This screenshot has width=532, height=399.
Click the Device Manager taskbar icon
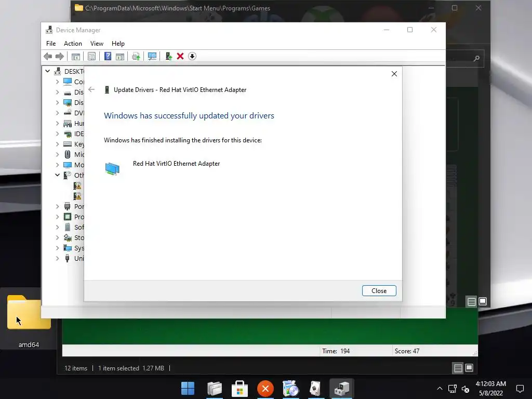point(341,389)
